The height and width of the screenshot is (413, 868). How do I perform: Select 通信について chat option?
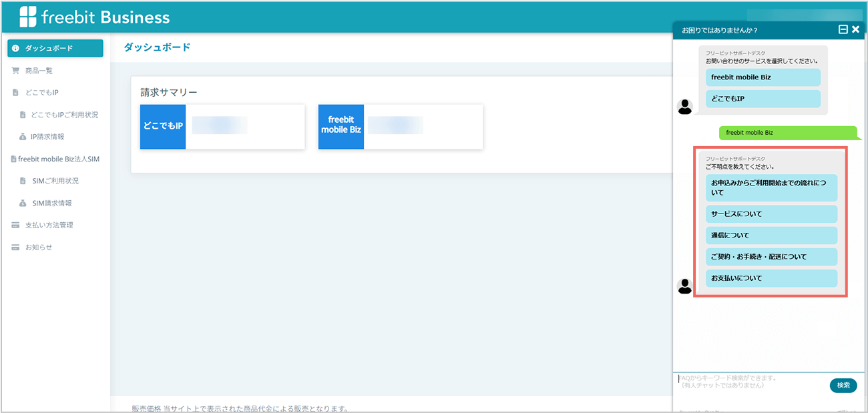[x=771, y=236]
